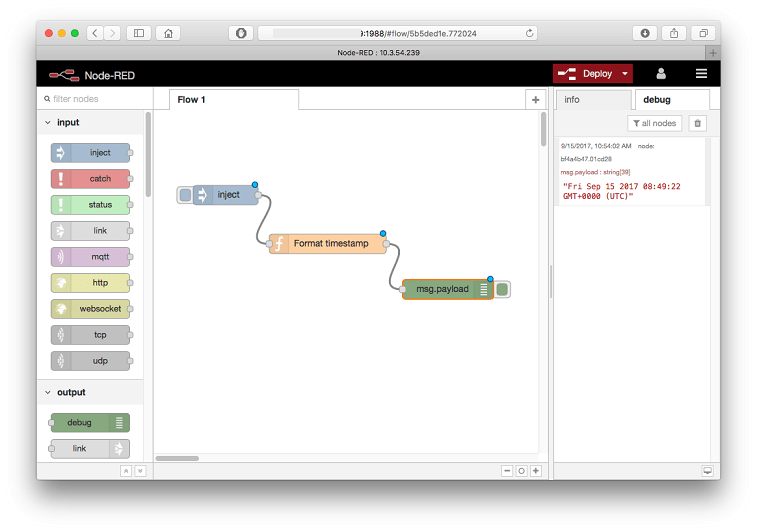Add a new flow tab
The width and height of the screenshot is (757, 532).
pos(535,99)
